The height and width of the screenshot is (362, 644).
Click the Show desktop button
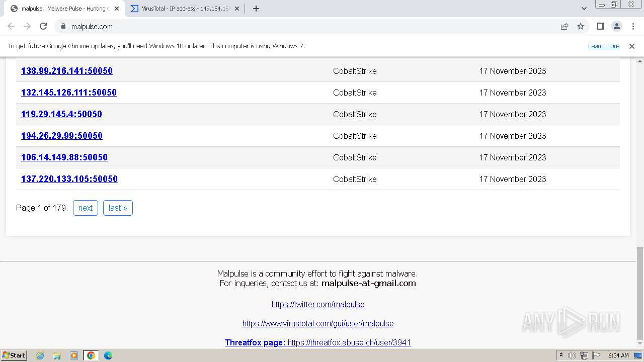[639, 355]
